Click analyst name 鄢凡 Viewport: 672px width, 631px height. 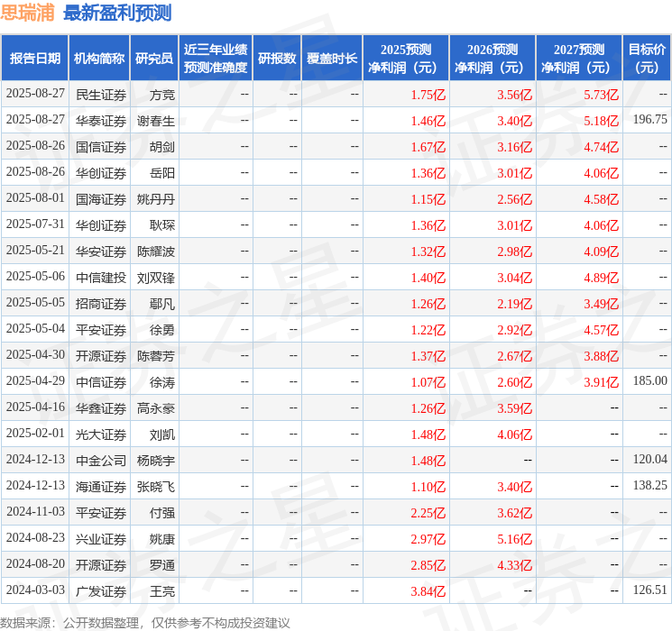pos(162,304)
